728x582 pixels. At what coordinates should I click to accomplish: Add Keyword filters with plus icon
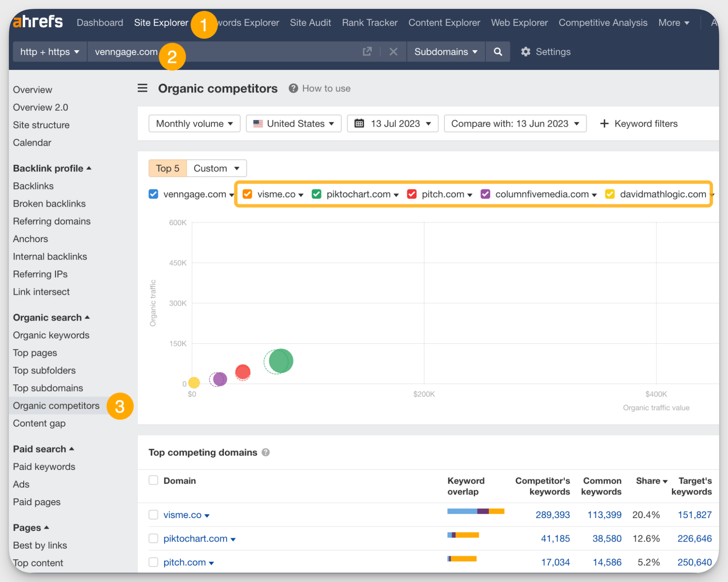coord(604,124)
